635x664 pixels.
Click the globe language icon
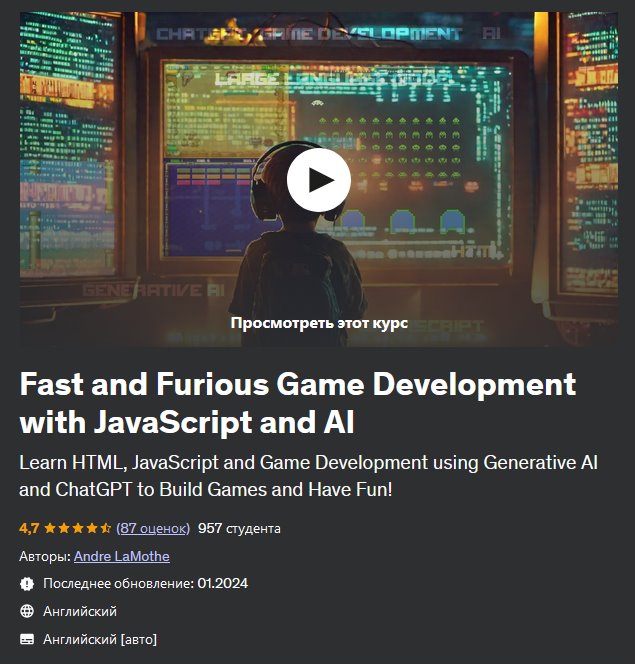click(x=27, y=611)
